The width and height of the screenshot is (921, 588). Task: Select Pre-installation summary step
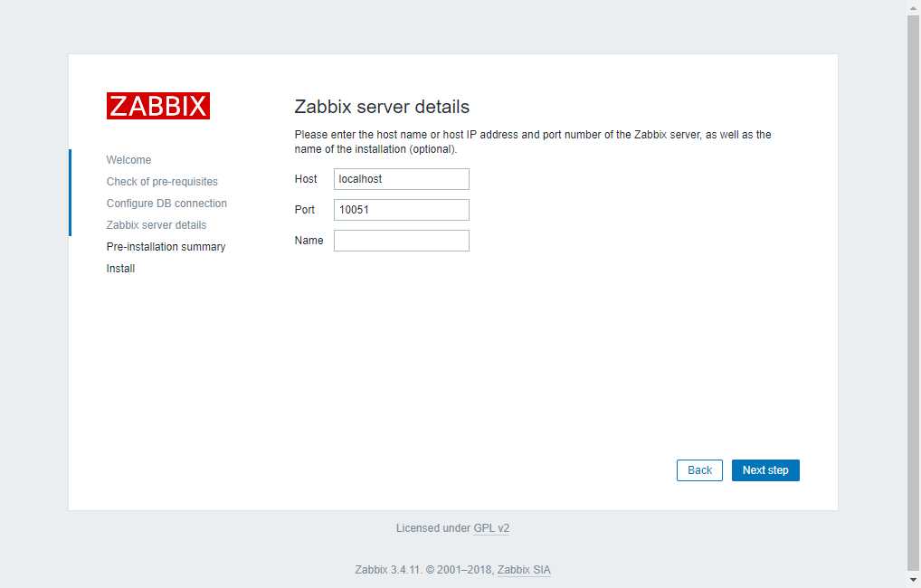pos(166,247)
